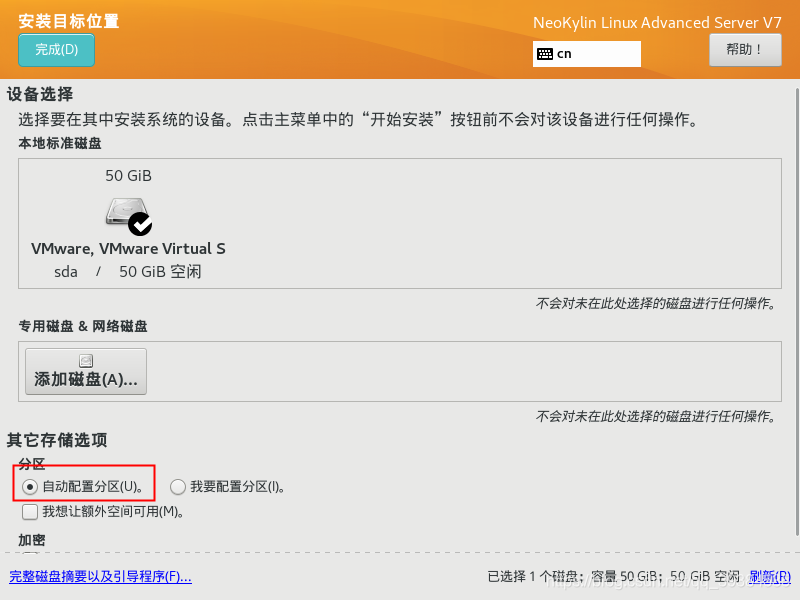Image resolution: width=800 pixels, height=600 pixels.
Task: Click the disk icon on the 添加磁盘 button
Action: [x=86, y=361]
